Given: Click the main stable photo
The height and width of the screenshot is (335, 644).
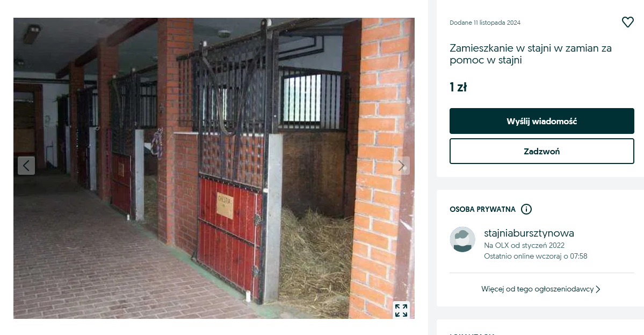Looking at the screenshot, I should tap(214, 168).
